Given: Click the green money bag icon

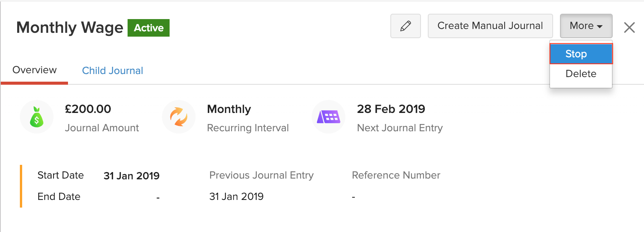Looking at the screenshot, I should 37,117.
